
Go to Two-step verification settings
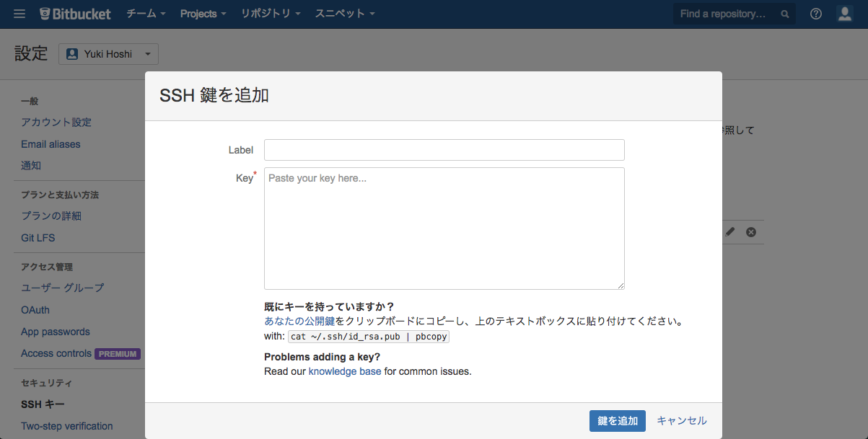(67, 426)
